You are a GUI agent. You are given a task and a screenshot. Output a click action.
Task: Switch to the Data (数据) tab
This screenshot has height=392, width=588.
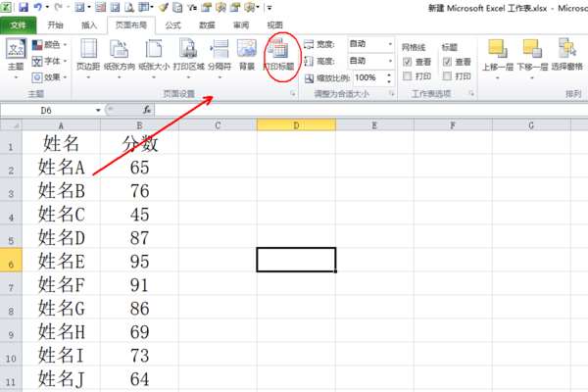click(x=207, y=25)
